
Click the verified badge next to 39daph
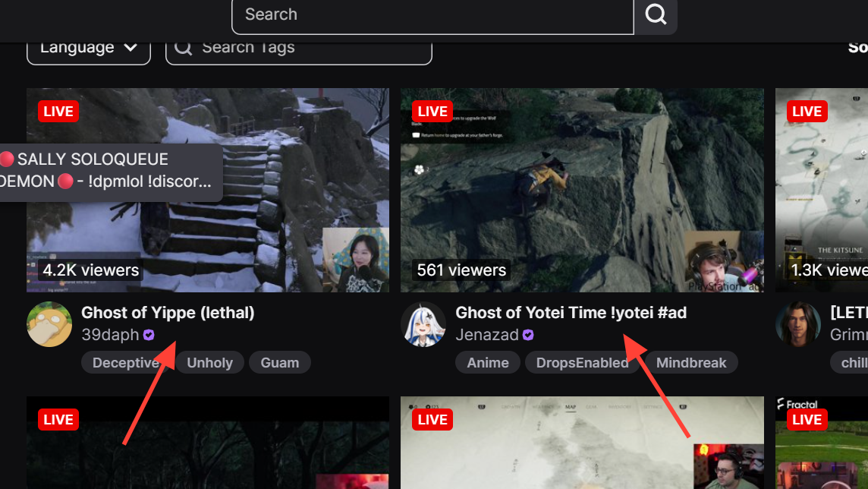pyautogui.click(x=149, y=335)
